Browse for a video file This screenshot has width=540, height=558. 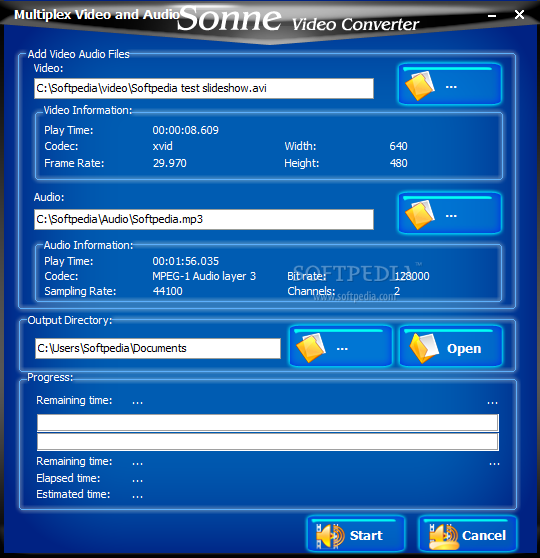pyautogui.click(x=450, y=84)
